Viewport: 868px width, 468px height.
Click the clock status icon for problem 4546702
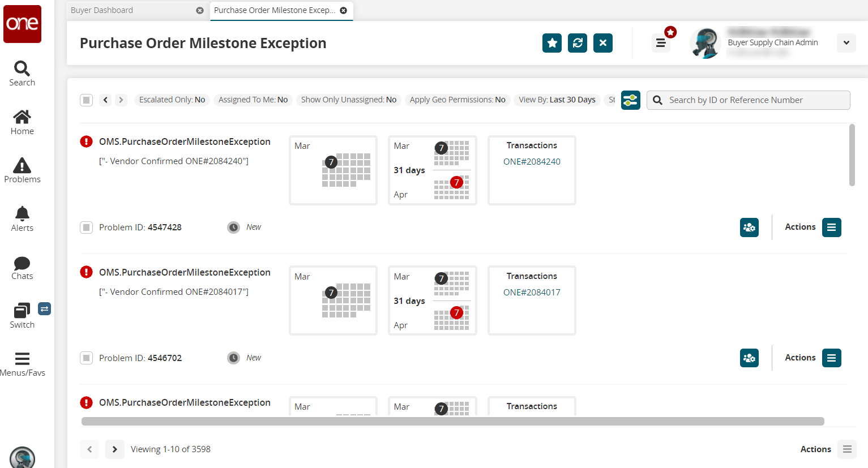(233, 358)
